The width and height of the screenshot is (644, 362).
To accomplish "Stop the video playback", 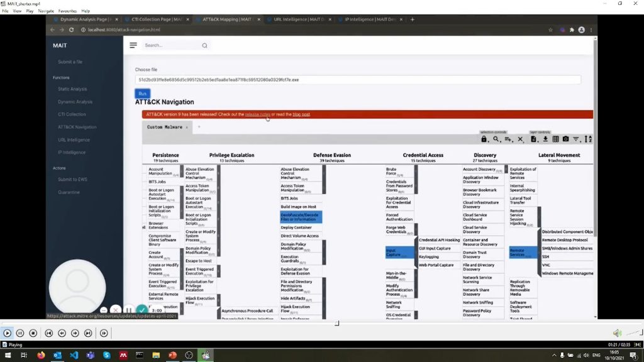I will [33, 333].
